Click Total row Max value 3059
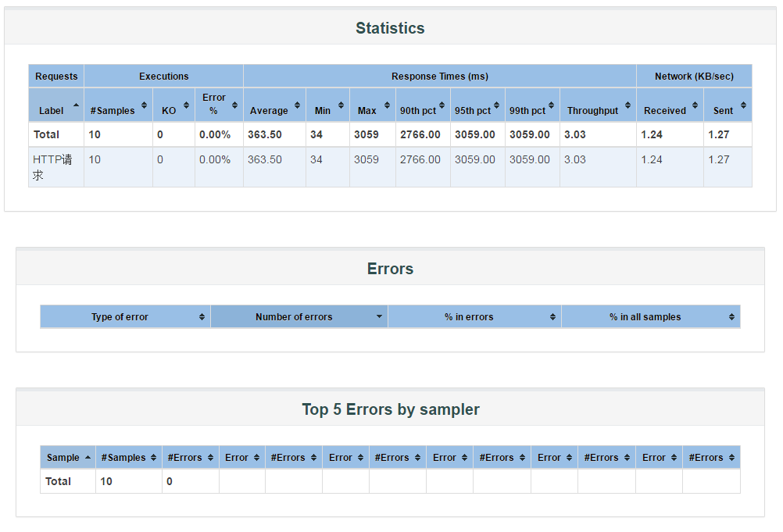 coord(366,134)
